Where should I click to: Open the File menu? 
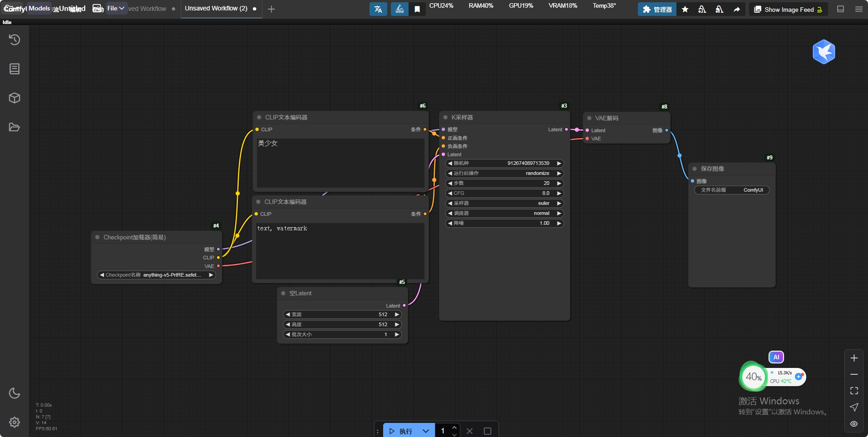(116, 8)
